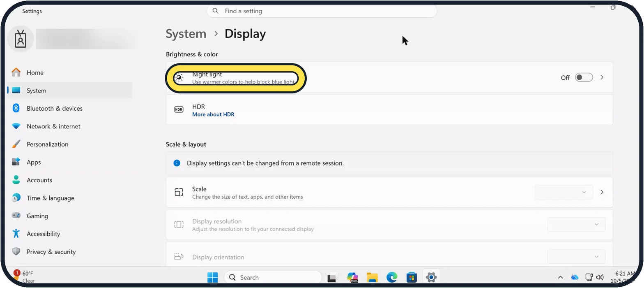Image resolution: width=644 pixels, height=288 pixels.
Task: Click the HDR row title
Action: pos(198,107)
